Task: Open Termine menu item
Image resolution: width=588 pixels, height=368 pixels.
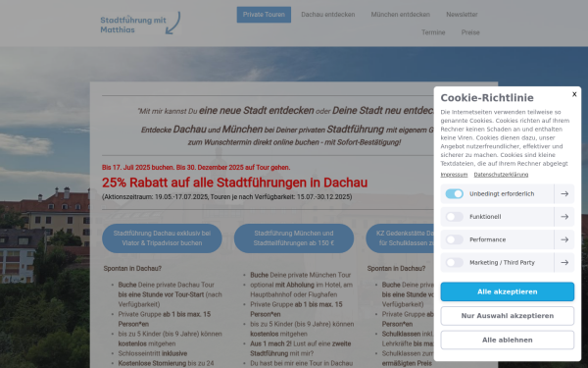Action: click(433, 32)
